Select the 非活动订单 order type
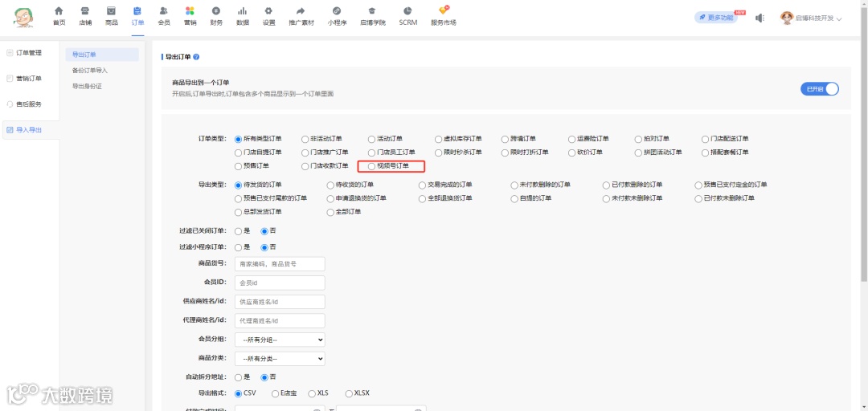868x411 pixels. 305,139
